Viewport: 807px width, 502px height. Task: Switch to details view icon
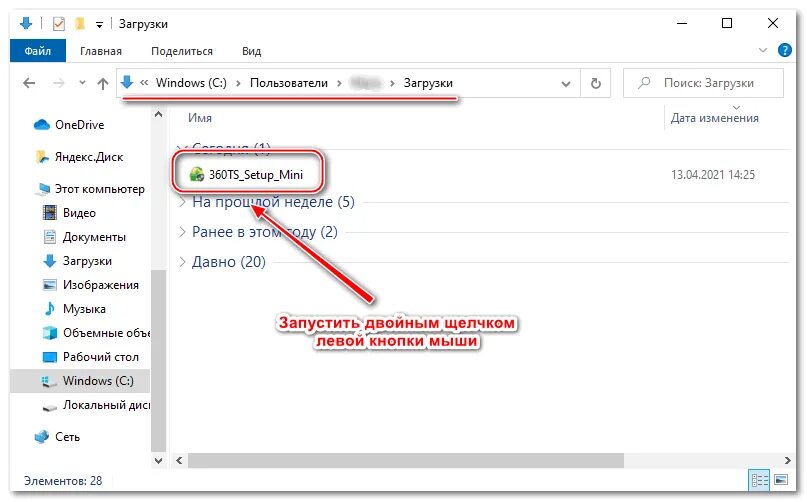[760, 480]
